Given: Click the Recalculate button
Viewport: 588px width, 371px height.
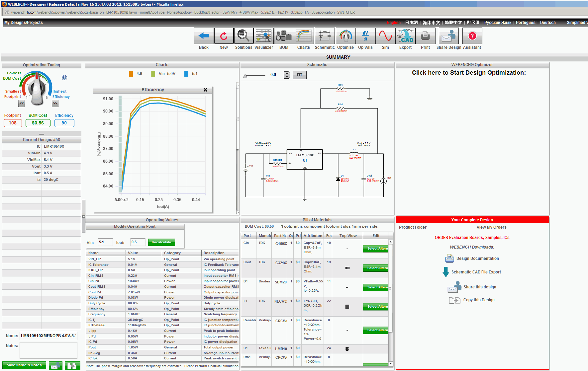Looking at the screenshot, I should (161, 242).
